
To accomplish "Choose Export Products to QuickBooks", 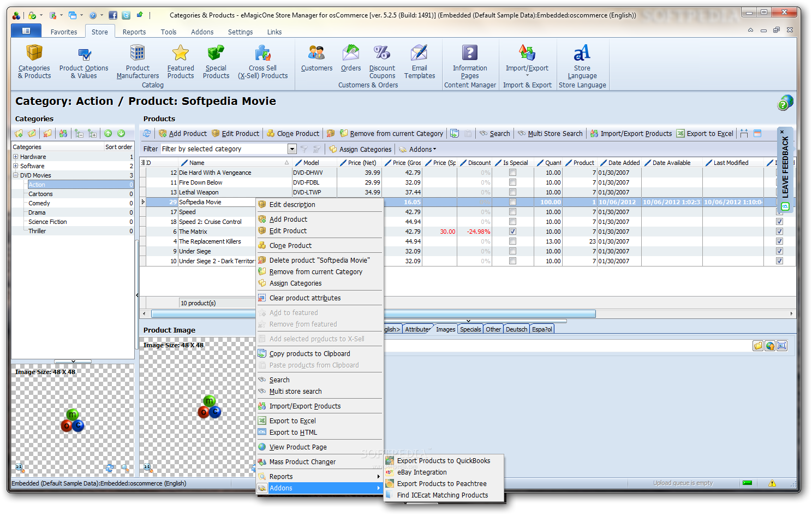I will tap(444, 461).
